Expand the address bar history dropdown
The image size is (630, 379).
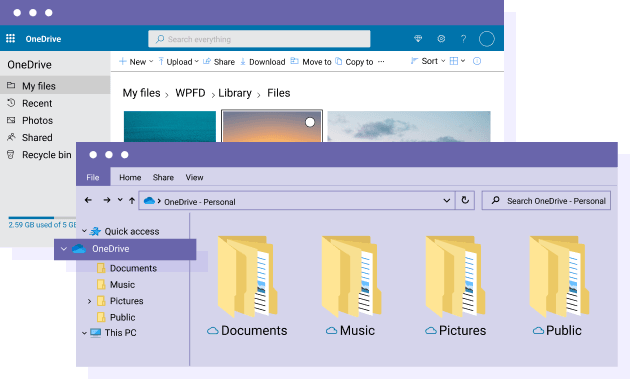click(x=446, y=201)
